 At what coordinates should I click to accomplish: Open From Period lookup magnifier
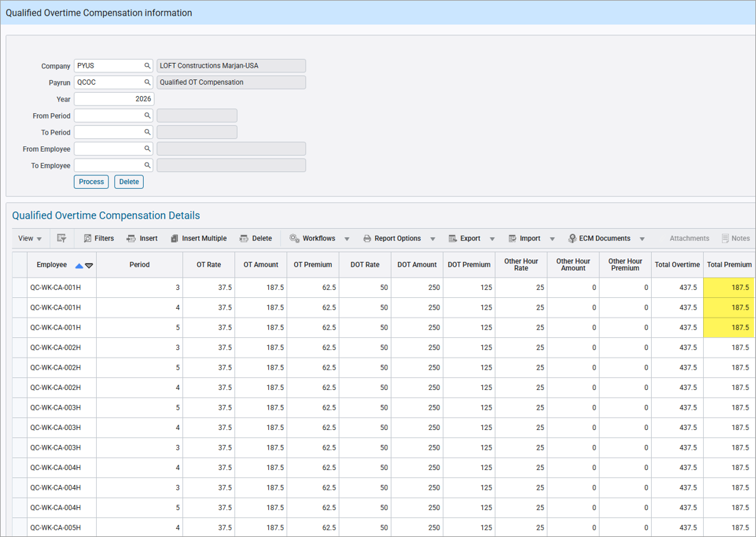pos(148,116)
